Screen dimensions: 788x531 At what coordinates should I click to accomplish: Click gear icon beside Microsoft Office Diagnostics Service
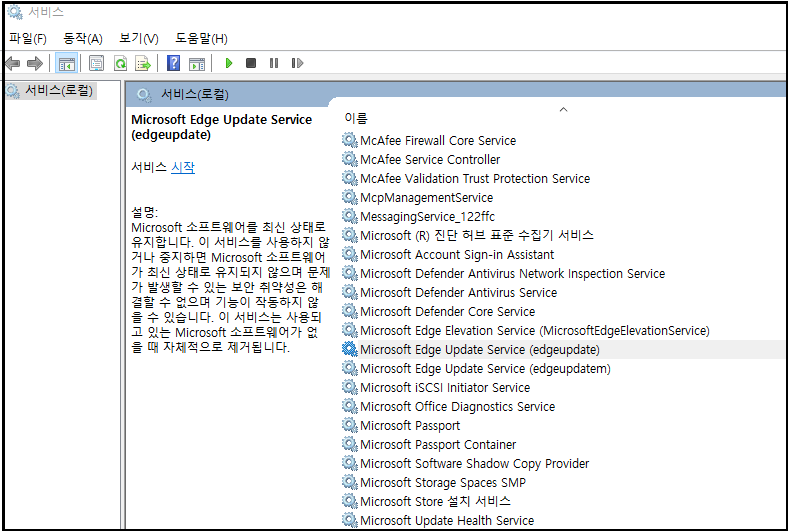pyautogui.click(x=349, y=406)
